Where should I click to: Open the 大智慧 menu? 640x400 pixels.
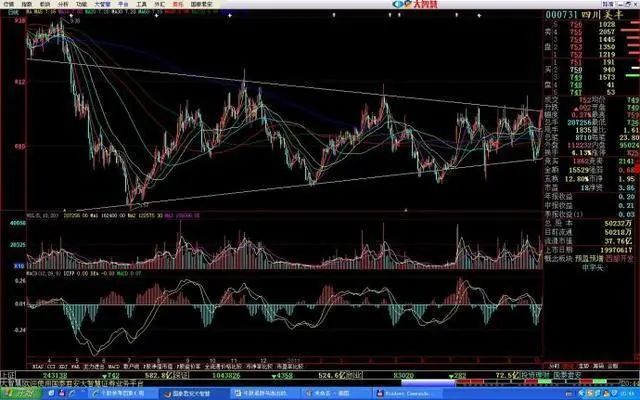coord(102,4)
